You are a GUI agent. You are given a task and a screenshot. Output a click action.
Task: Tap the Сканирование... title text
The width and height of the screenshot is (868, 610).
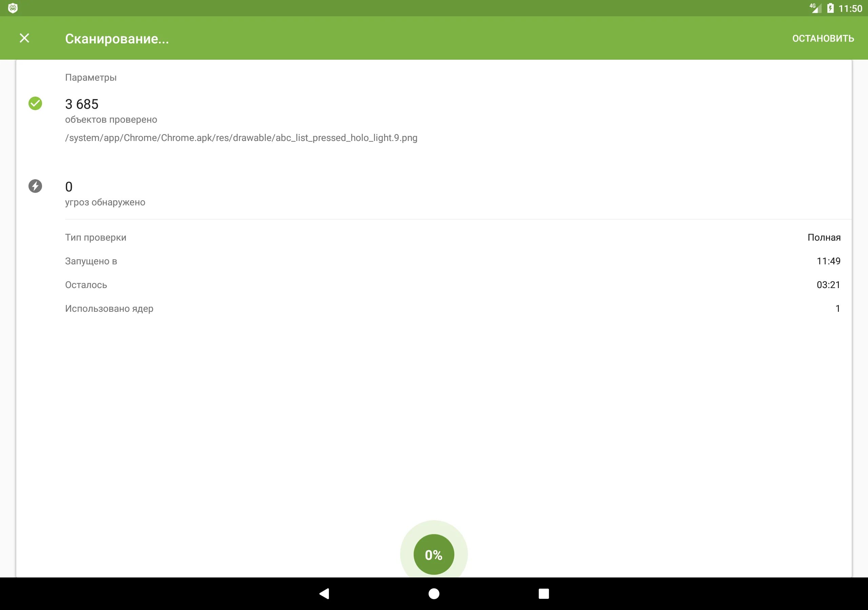click(117, 39)
